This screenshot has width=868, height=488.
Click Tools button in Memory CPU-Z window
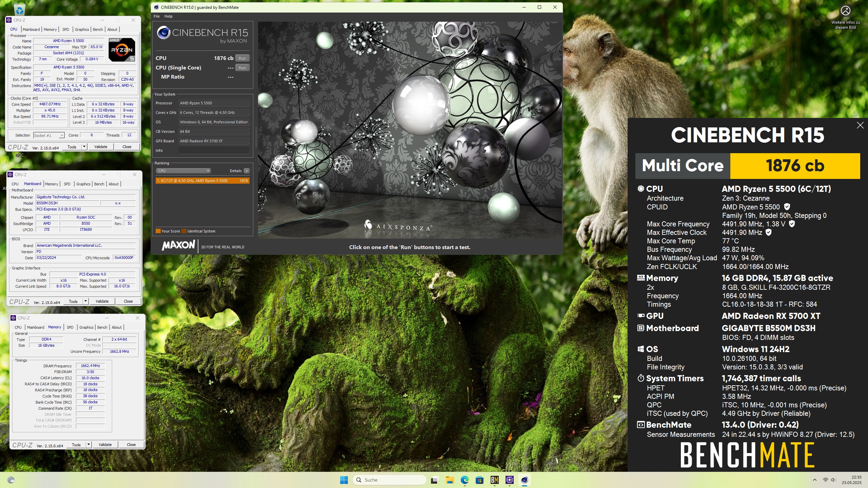pos(76,445)
